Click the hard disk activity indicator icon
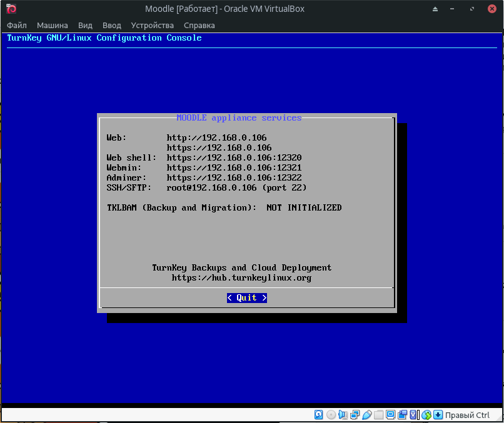Screen dimensions: 504x423 pos(319,415)
